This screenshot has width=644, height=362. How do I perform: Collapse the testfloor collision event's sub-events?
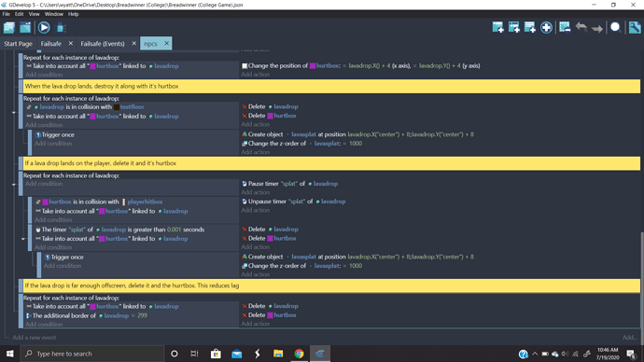[14, 112]
